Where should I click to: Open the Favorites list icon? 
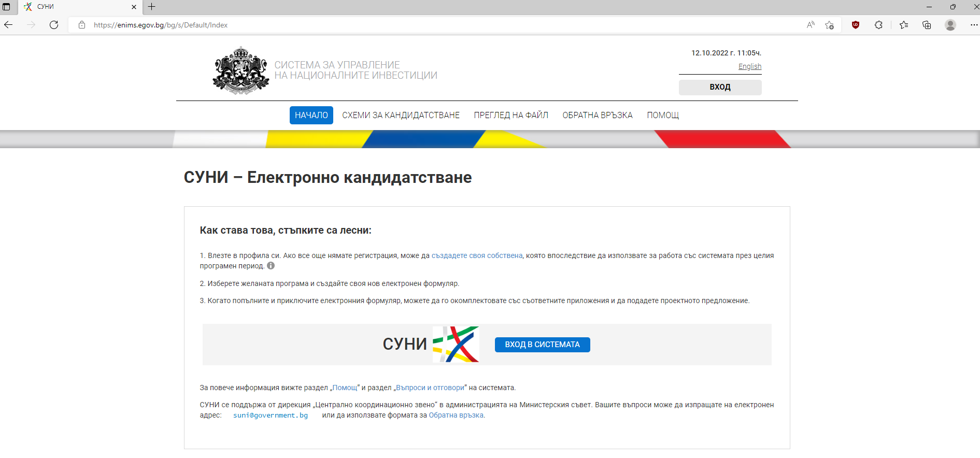(904, 25)
